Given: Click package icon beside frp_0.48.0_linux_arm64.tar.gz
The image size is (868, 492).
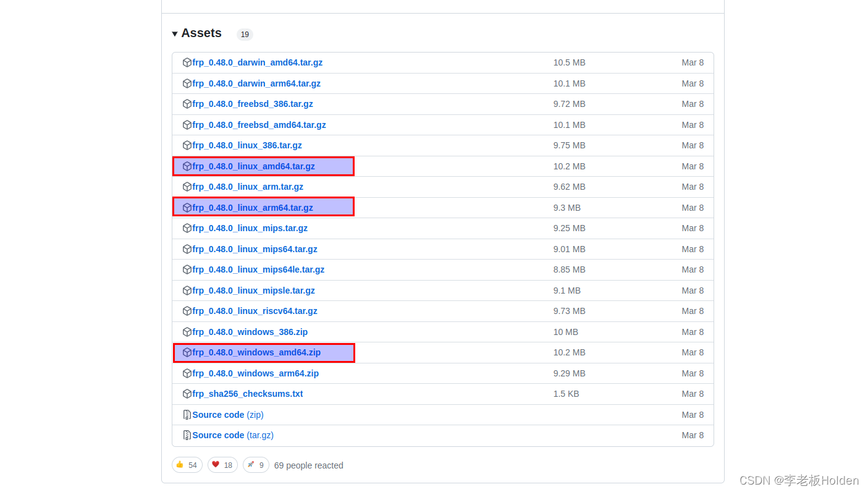Looking at the screenshot, I should (x=187, y=208).
